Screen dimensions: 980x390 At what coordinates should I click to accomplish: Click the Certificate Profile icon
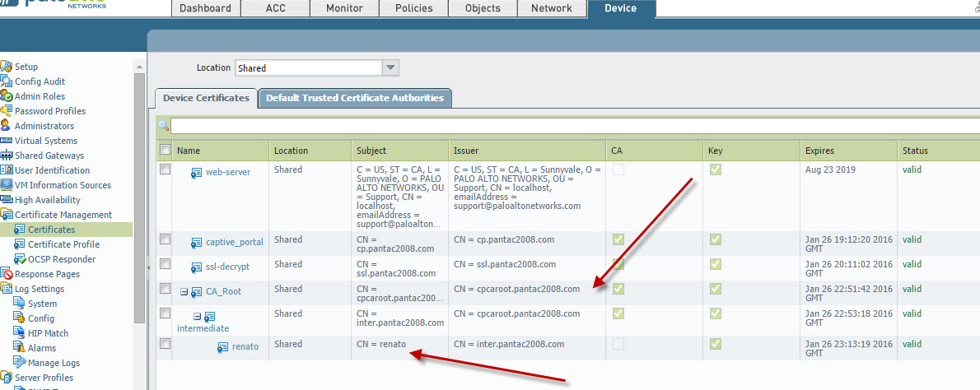(x=20, y=244)
